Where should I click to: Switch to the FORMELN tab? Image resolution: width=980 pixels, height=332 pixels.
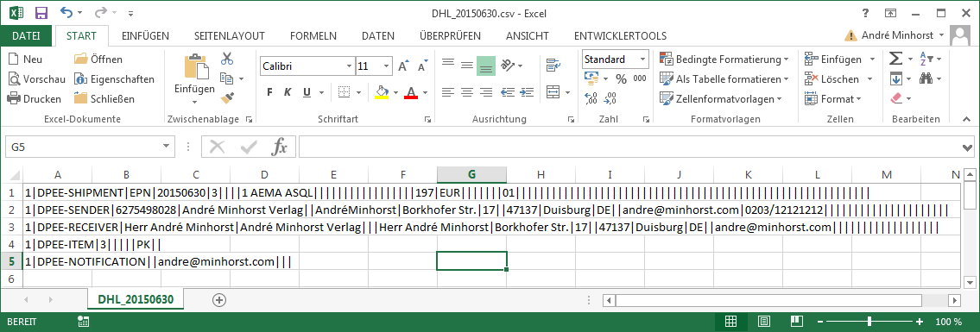[x=313, y=35]
